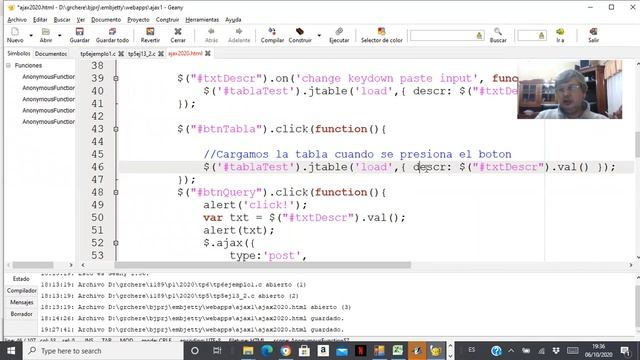Show the Borrador message tab
640x360 pixels.
point(21,314)
